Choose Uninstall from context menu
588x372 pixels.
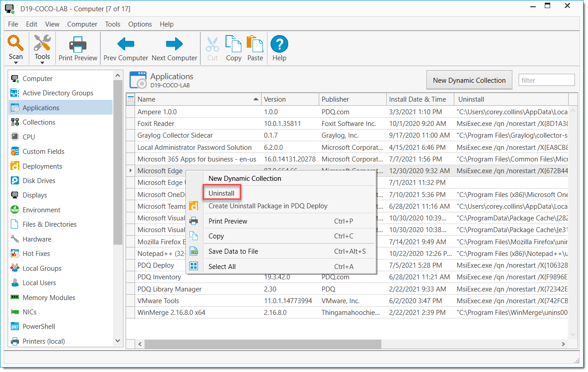click(222, 193)
